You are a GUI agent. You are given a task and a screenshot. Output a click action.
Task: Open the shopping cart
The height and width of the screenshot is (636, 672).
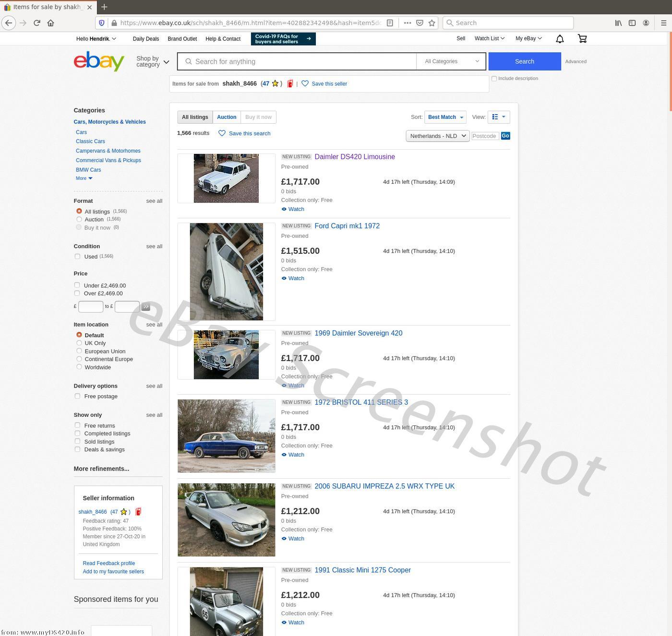click(x=582, y=39)
